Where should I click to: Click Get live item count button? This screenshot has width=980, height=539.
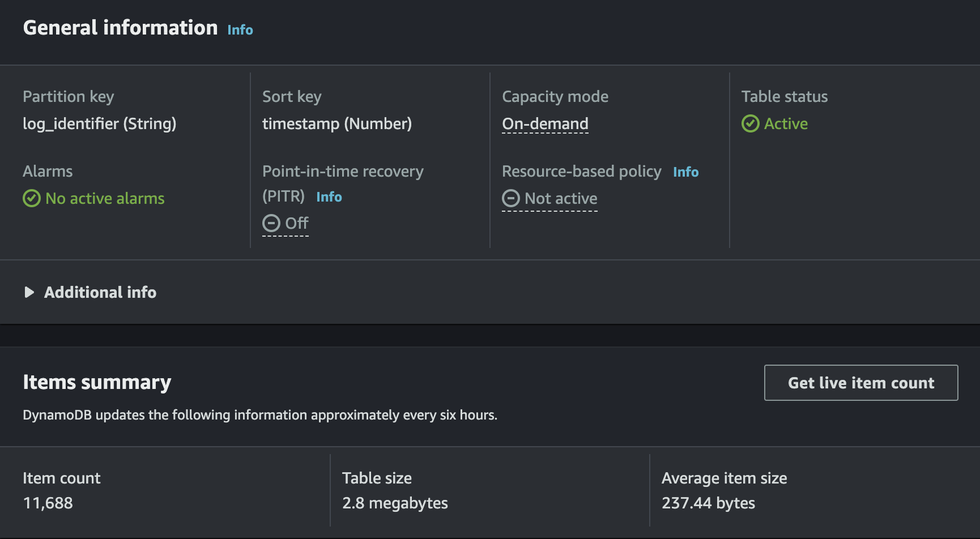tap(861, 383)
